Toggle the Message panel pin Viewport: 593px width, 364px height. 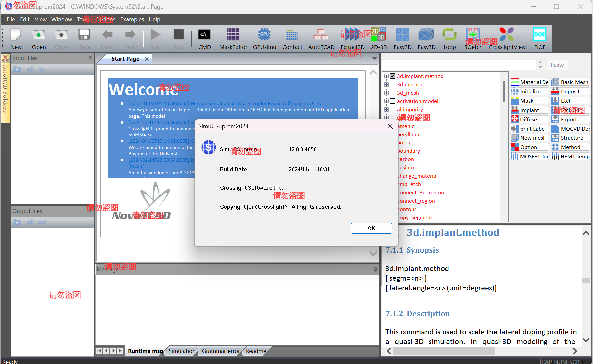(375, 269)
